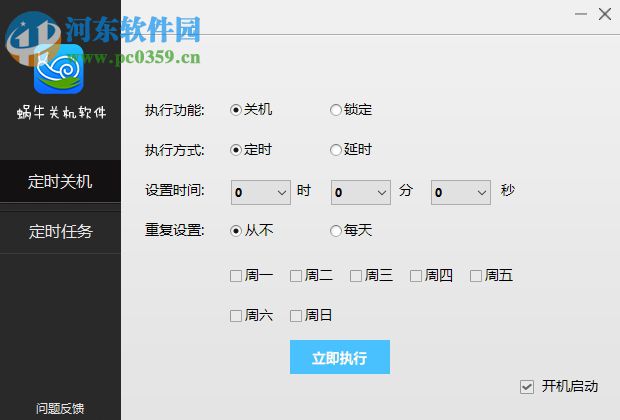Screen dimensions: 620x420
Task: Click the 执行方式 label
Action: click(x=174, y=150)
